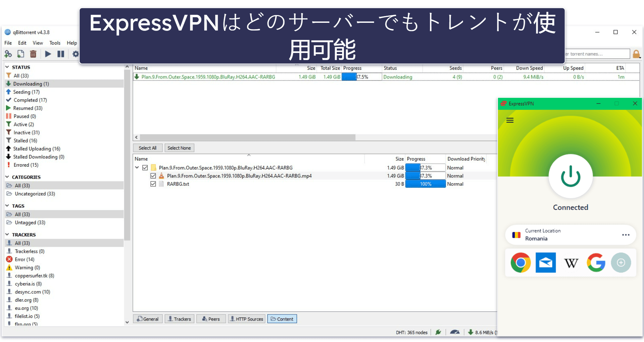Viewport: 644px width, 342px height.
Task: Click the Delete torrent trash icon
Action: pos(33,54)
